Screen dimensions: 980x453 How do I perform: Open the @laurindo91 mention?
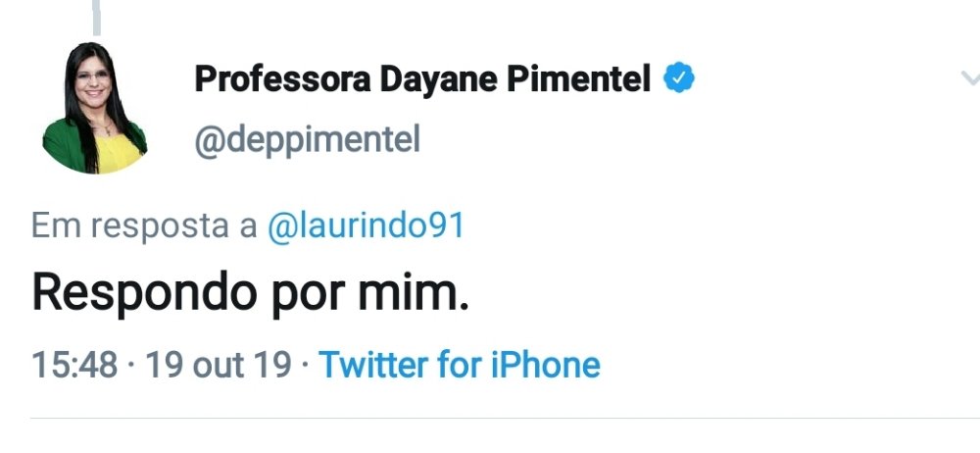[x=366, y=226]
